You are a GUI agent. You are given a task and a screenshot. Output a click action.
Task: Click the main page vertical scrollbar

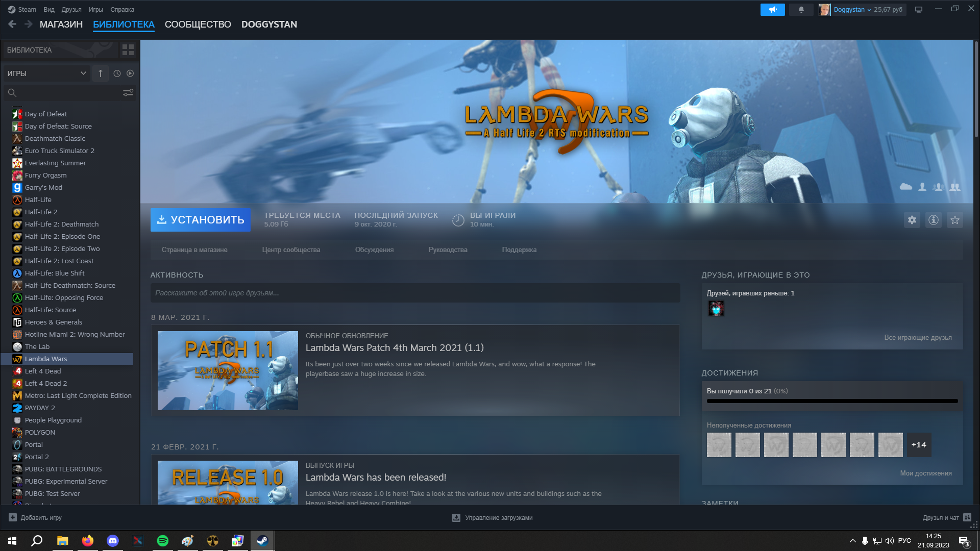(x=976, y=89)
